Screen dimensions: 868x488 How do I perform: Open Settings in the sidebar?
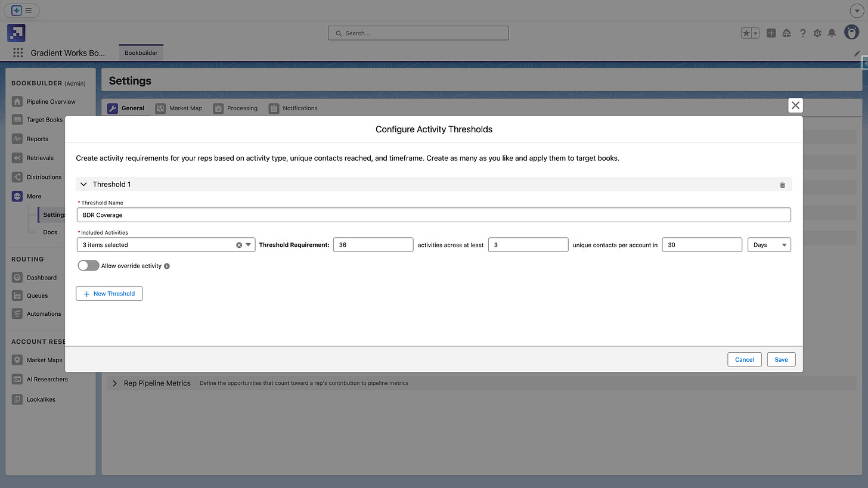(x=54, y=215)
